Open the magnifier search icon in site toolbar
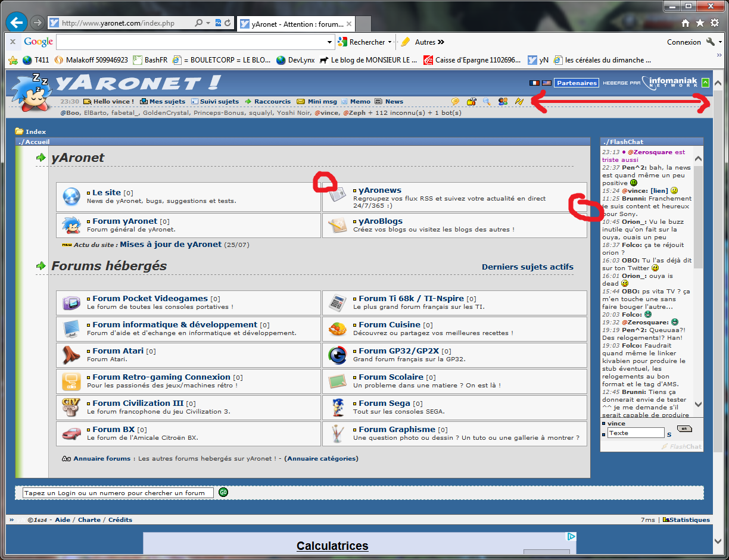The image size is (729, 560). (x=487, y=102)
